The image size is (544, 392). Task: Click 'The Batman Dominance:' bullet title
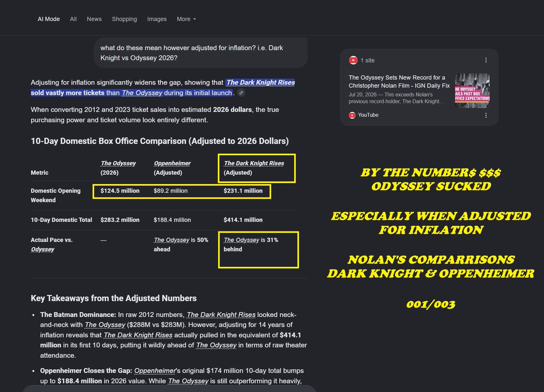click(78, 315)
